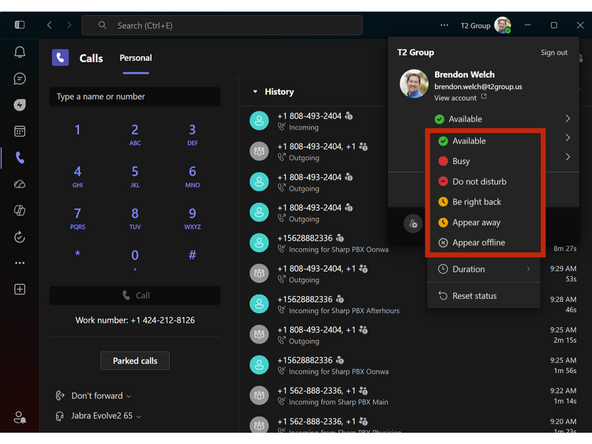Open the Chat icon in sidebar
This screenshot has height=444, width=592.
pos(20,79)
